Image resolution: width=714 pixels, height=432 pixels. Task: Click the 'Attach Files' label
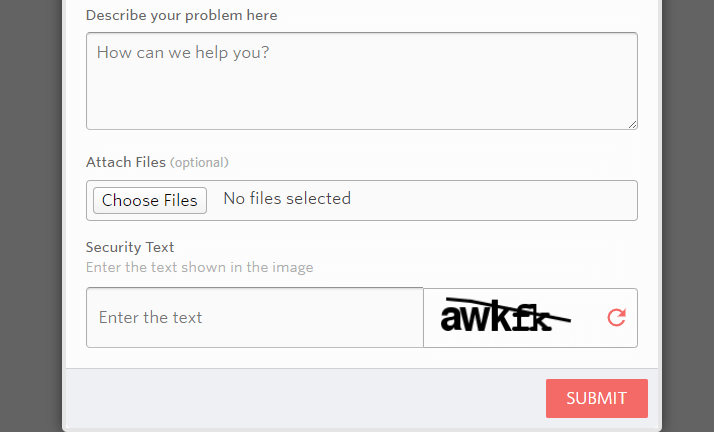coord(126,162)
